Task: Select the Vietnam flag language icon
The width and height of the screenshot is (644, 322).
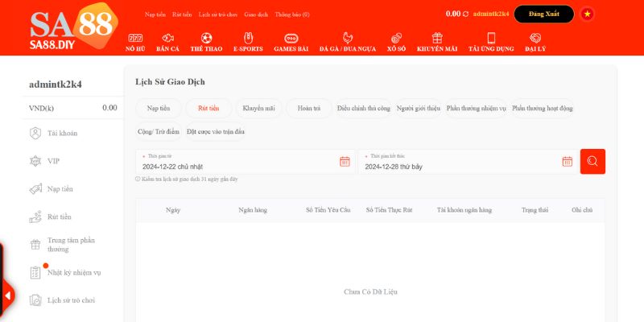Action: tap(588, 14)
